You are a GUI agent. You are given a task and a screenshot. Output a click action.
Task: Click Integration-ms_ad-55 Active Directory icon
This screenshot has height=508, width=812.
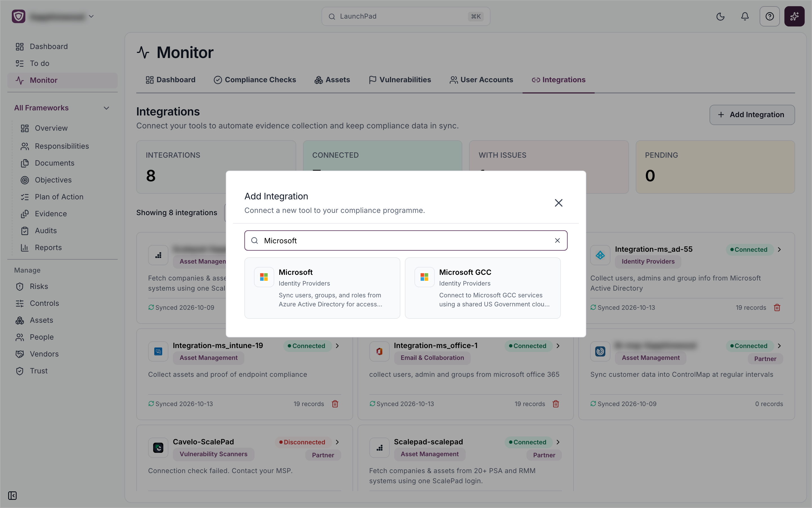[600, 255]
